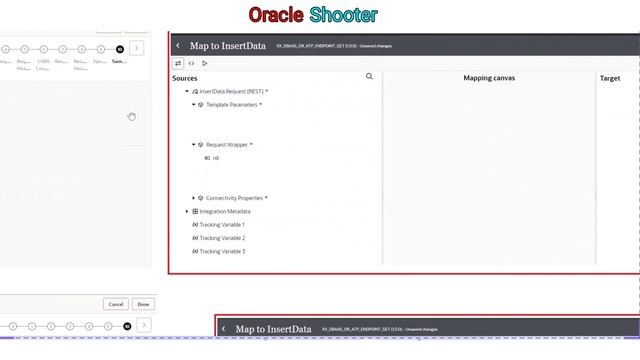Open the Sources search magnifier
Image resolution: width=640 pixels, height=360 pixels.
tap(369, 76)
